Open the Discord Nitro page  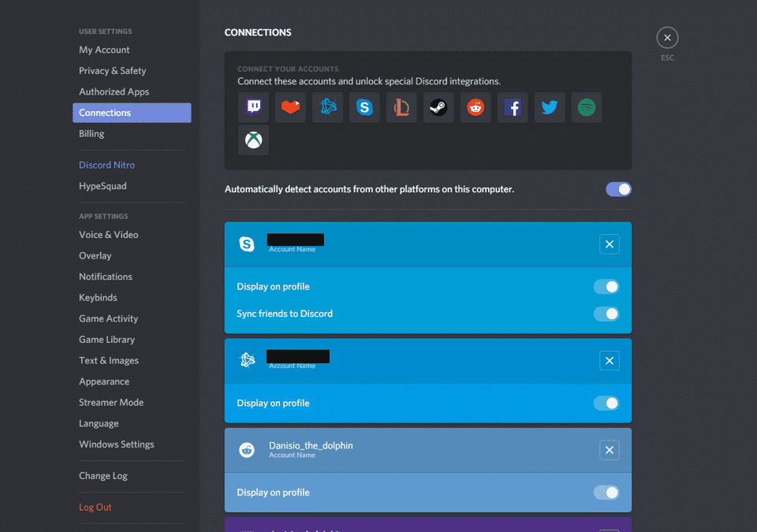tap(106, 166)
